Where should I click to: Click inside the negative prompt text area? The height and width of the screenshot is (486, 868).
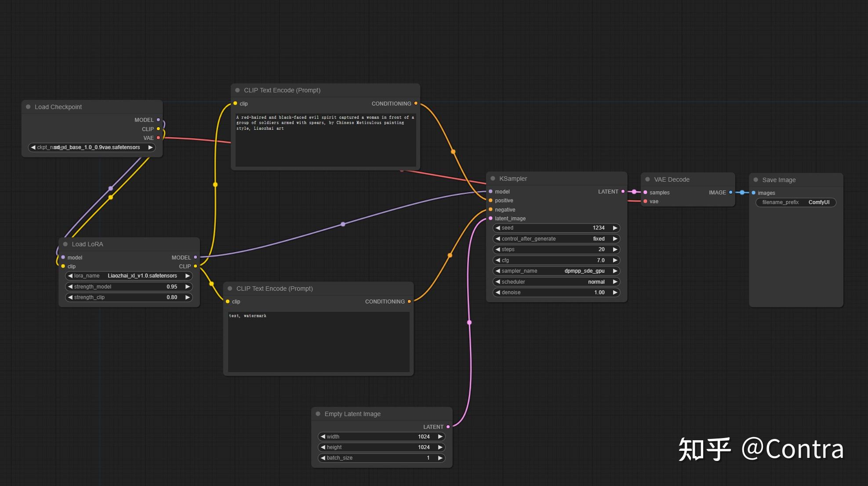point(318,341)
